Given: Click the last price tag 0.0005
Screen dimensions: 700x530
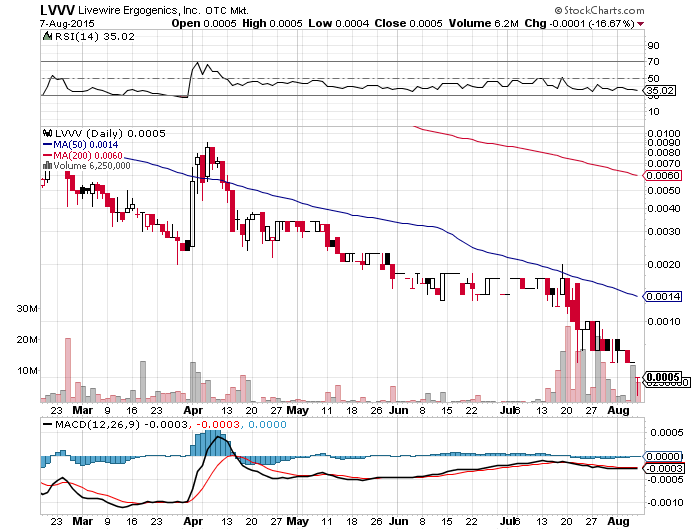Looking at the screenshot, I should click(662, 377).
